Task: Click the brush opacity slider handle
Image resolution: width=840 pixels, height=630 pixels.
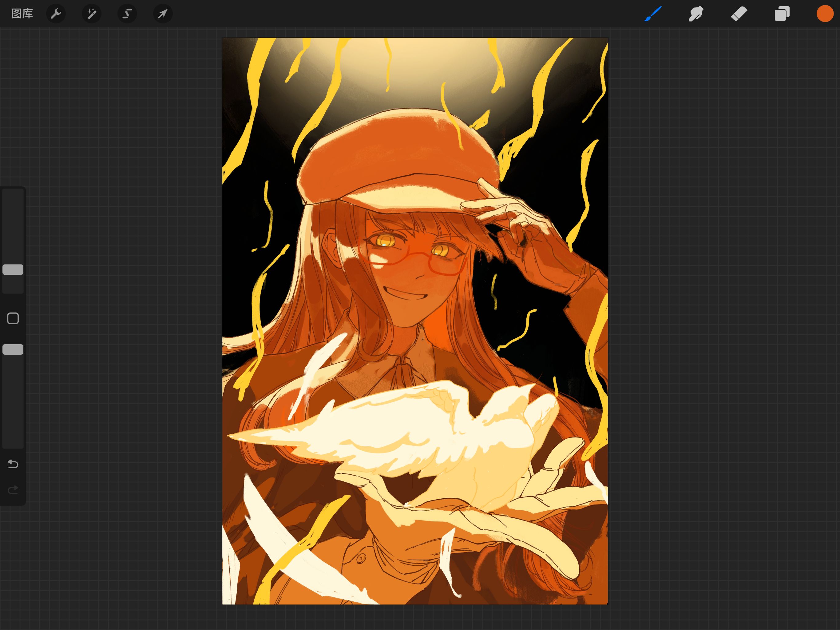Action: pos(13,349)
